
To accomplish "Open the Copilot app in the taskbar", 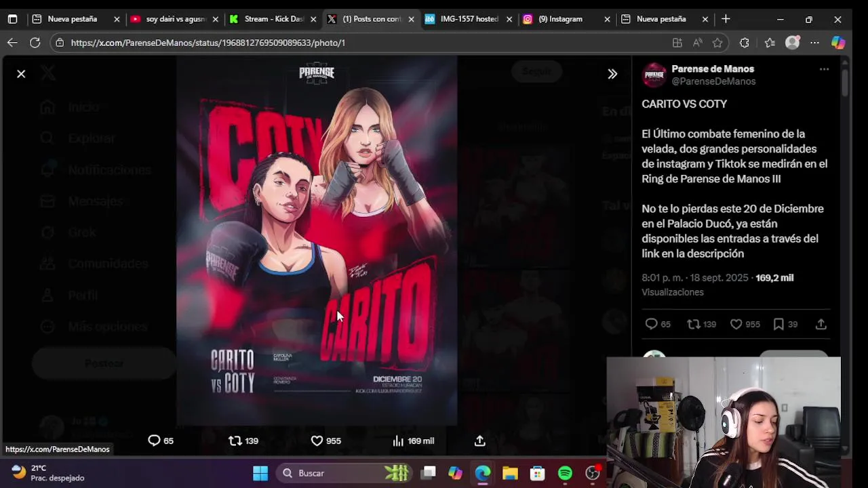I will 455,473.
